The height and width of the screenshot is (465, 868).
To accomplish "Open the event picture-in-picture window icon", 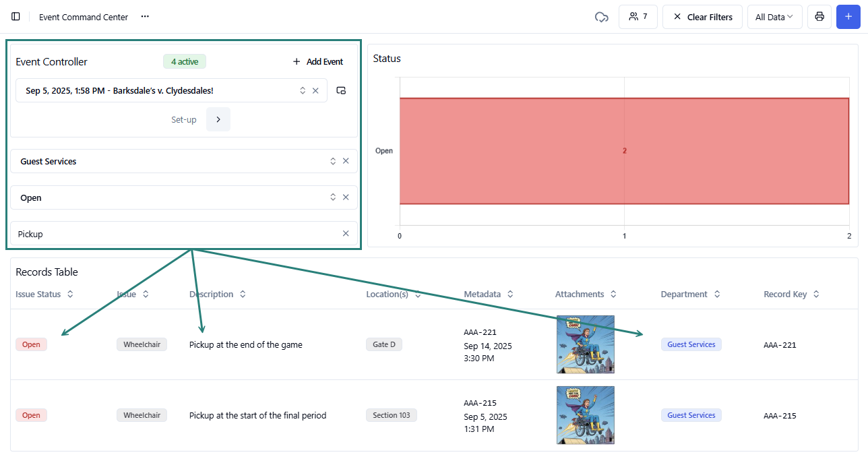I will click(x=341, y=90).
